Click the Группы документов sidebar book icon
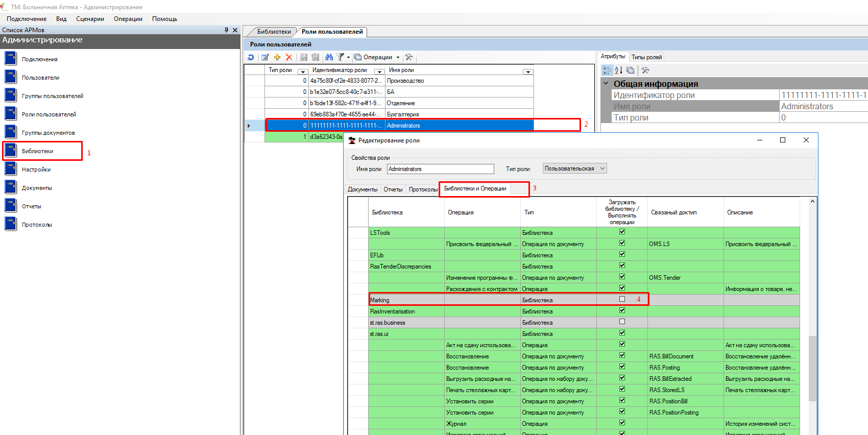This screenshot has width=868, height=435. pos(11,132)
